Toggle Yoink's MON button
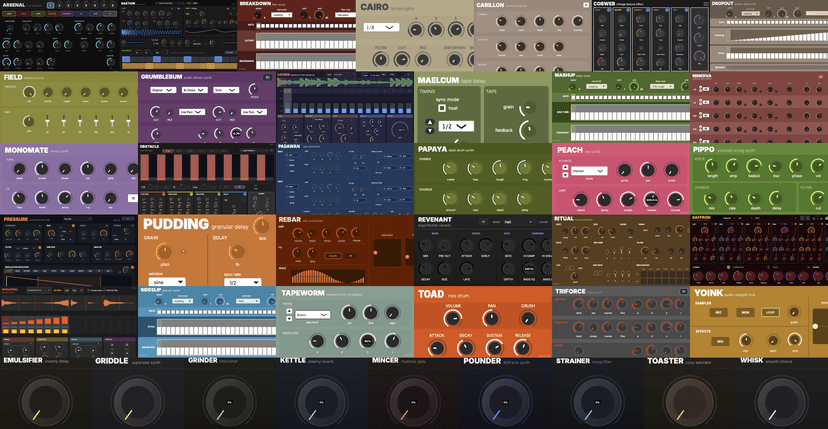 [x=745, y=312]
